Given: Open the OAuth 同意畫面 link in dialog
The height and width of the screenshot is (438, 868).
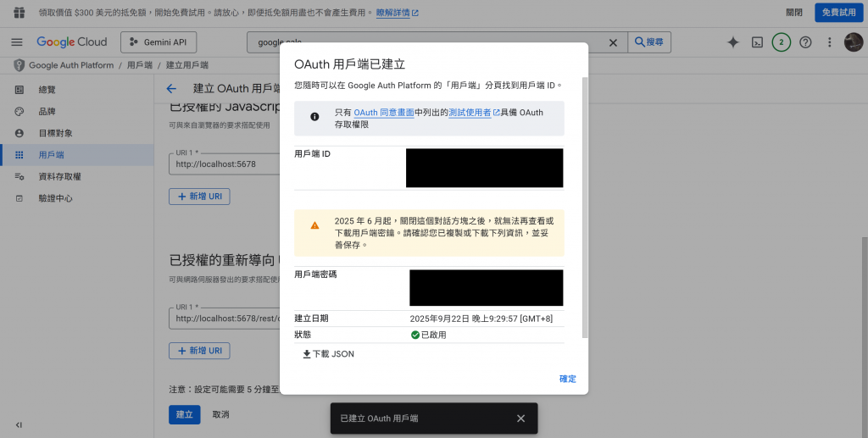Looking at the screenshot, I should click(384, 113).
